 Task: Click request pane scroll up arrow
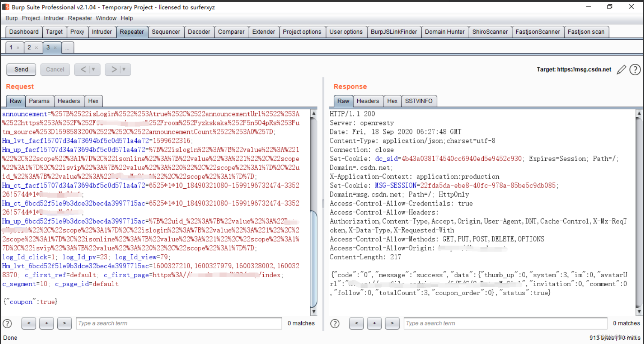pos(314,113)
